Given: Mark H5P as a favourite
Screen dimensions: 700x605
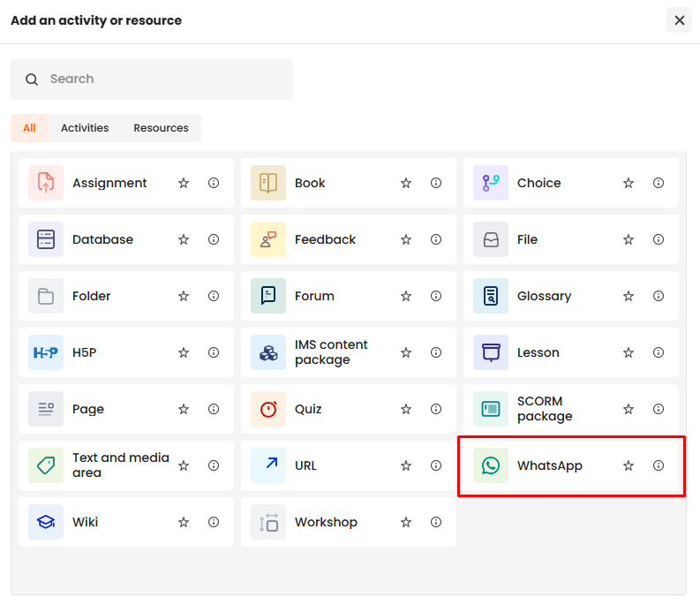Looking at the screenshot, I should [184, 352].
